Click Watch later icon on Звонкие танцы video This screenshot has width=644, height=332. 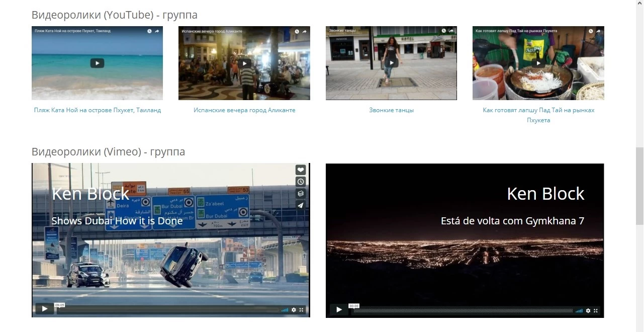pos(443,31)
